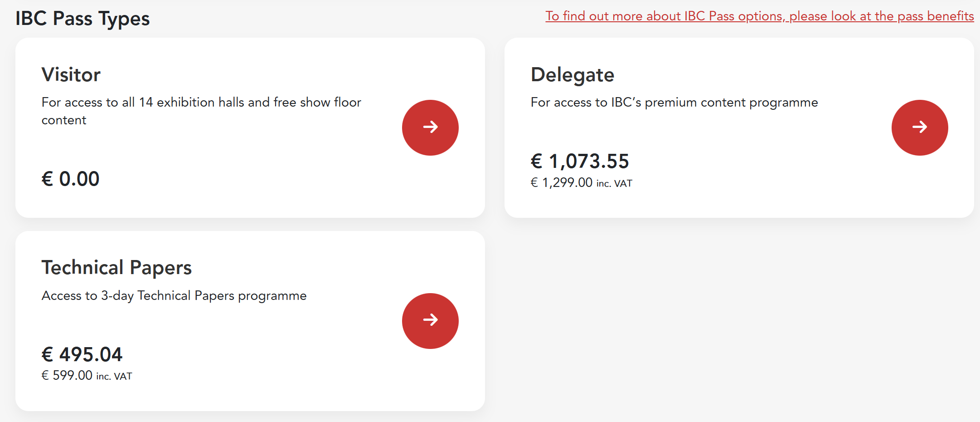The height and width of the screenshot is (422, 980).
Task: Click the IBC Pass Types heading
Action: click(x=82, y=18)
